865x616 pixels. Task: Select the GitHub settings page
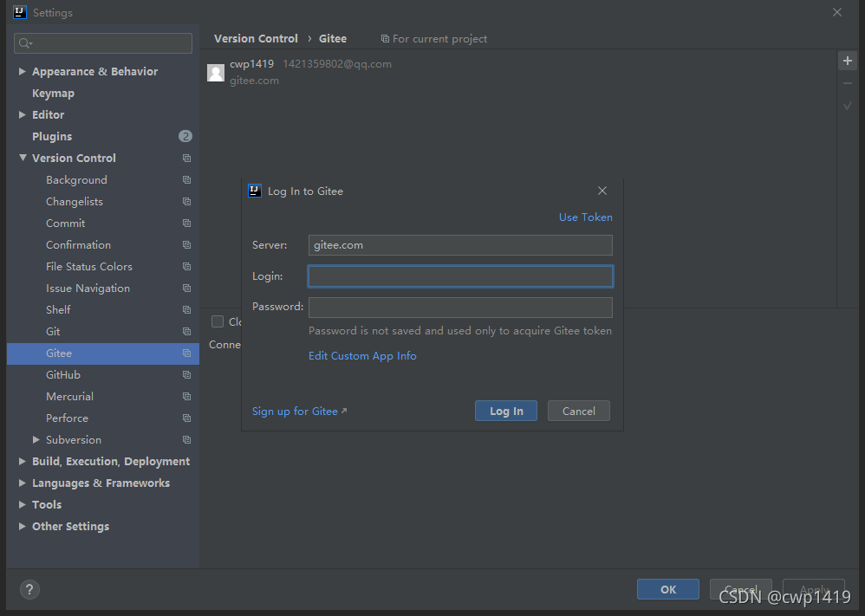pyautogui.click(x=63, y=375)
